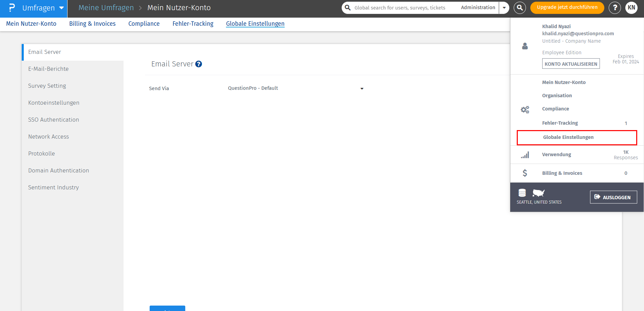Open the help question mark icon
Screen dimensions: 644x311
pos(614,8)
